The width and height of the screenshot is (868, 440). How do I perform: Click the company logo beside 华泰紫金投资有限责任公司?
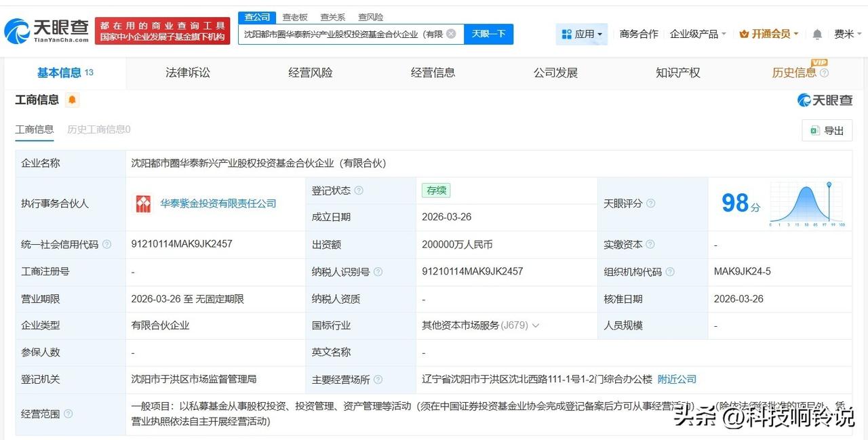click(x=142, y=203)
